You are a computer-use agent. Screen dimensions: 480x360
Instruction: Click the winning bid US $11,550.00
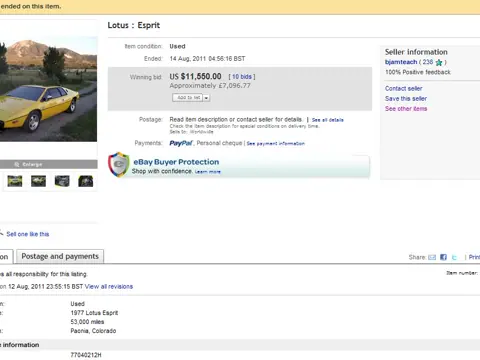click(195, 76)
